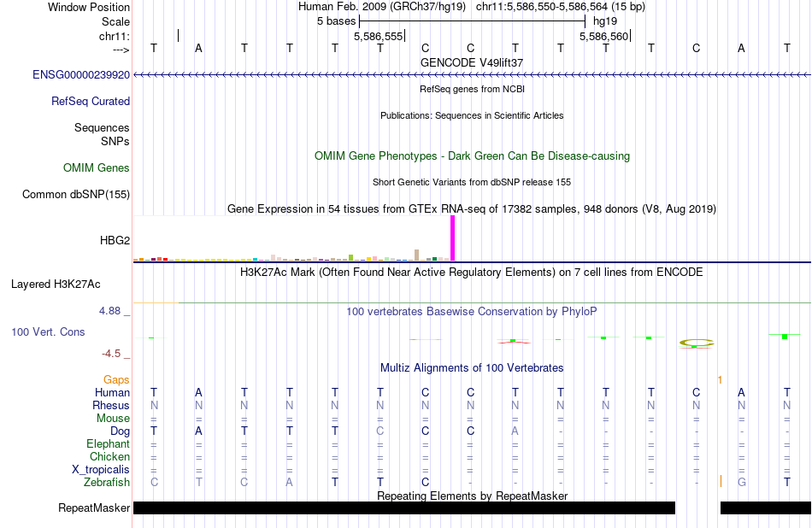Click the Scale label
The image size is (812, 528).
[x=116, y=21]
